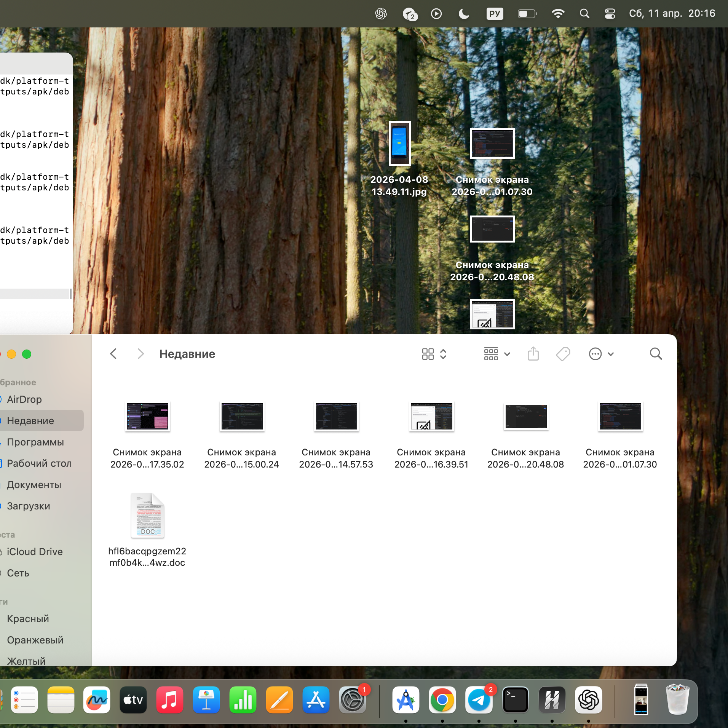Click the Share icon in Finder toolbar
The image size is (728, 728).
coord(533,354)
